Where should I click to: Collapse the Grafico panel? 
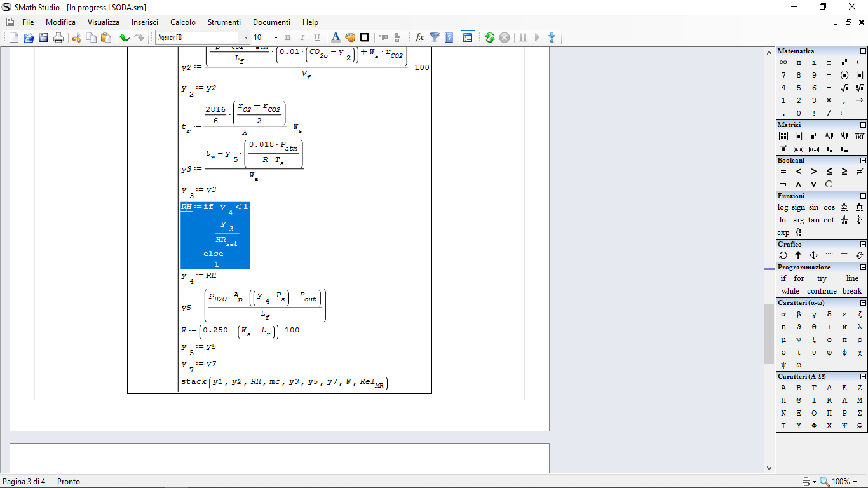pos(863,244)
